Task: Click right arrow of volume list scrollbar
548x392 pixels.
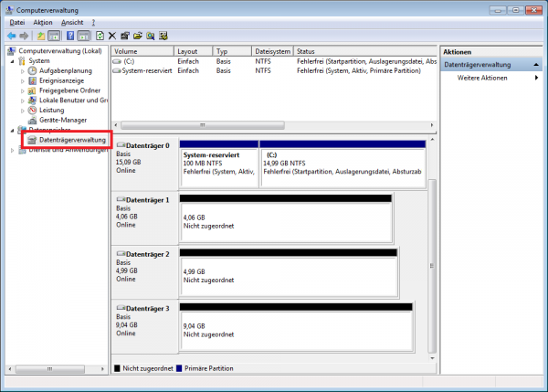Action: coord(432,125)
